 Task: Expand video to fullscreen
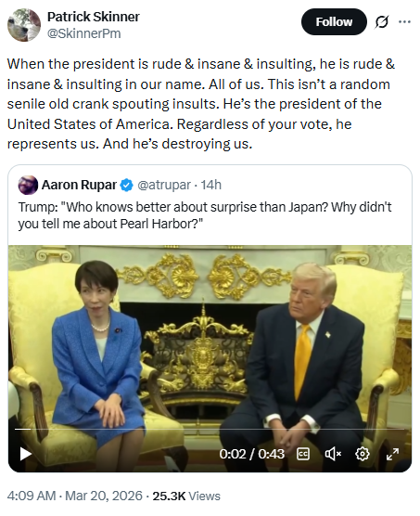(x=392, y=454)
